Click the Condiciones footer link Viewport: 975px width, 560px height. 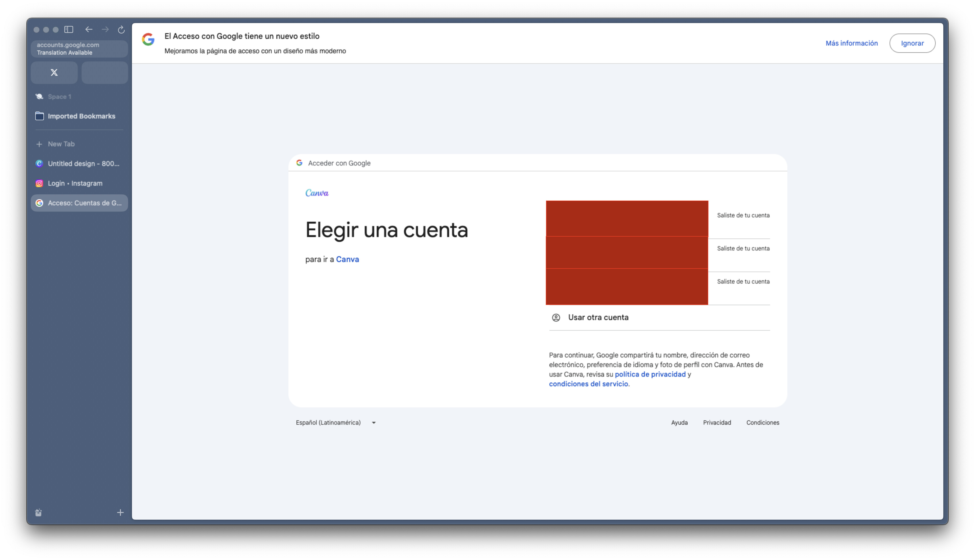pyautogui.click(x=763, y=423)
